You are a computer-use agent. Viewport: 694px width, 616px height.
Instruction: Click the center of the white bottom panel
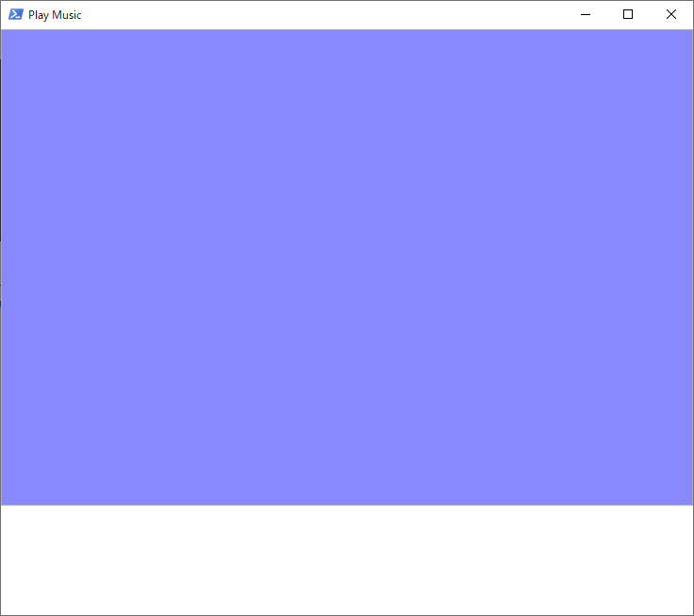347,559
